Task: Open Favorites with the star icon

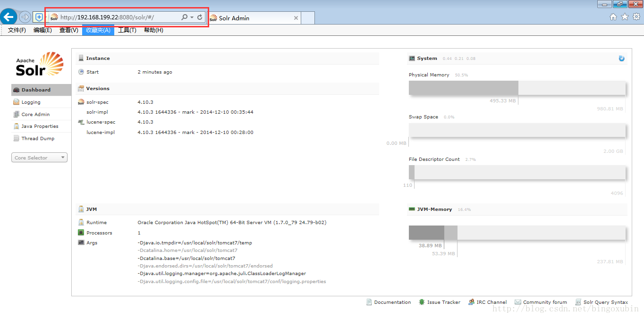Action: 625,17
